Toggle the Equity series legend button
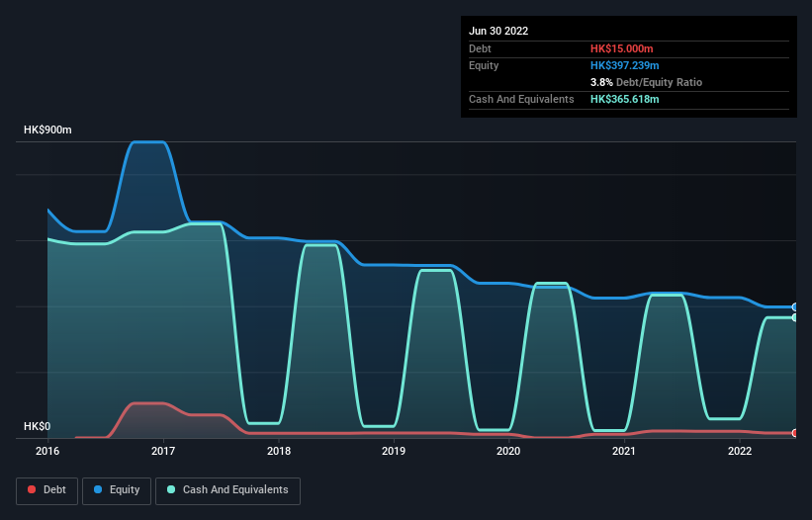The width and height of the screenshot is (812, 520). tap(117, 490)
